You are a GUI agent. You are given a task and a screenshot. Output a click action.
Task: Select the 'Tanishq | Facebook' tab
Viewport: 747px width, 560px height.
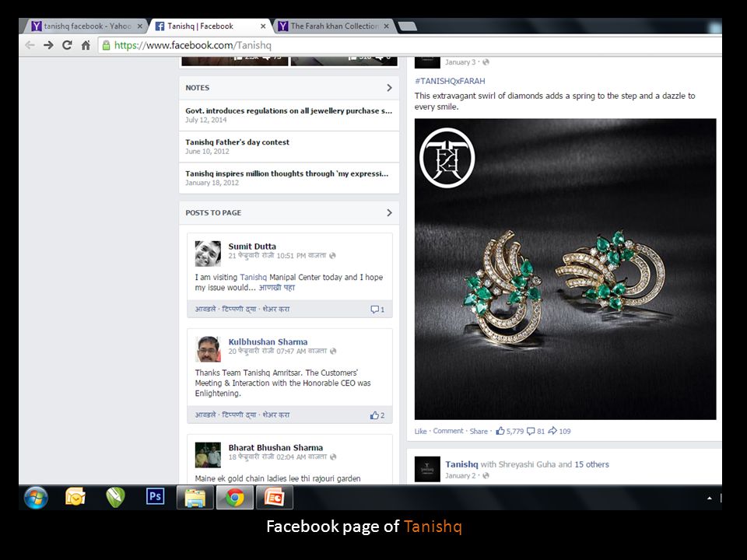click(x=209, y=26)
